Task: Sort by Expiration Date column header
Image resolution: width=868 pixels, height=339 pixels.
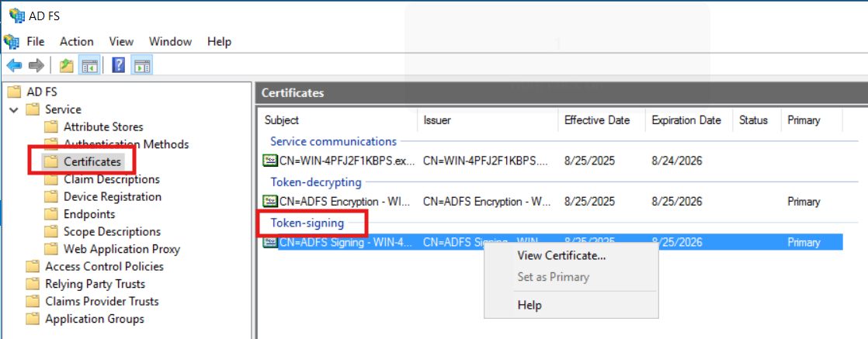Action: tap(686, 120)
